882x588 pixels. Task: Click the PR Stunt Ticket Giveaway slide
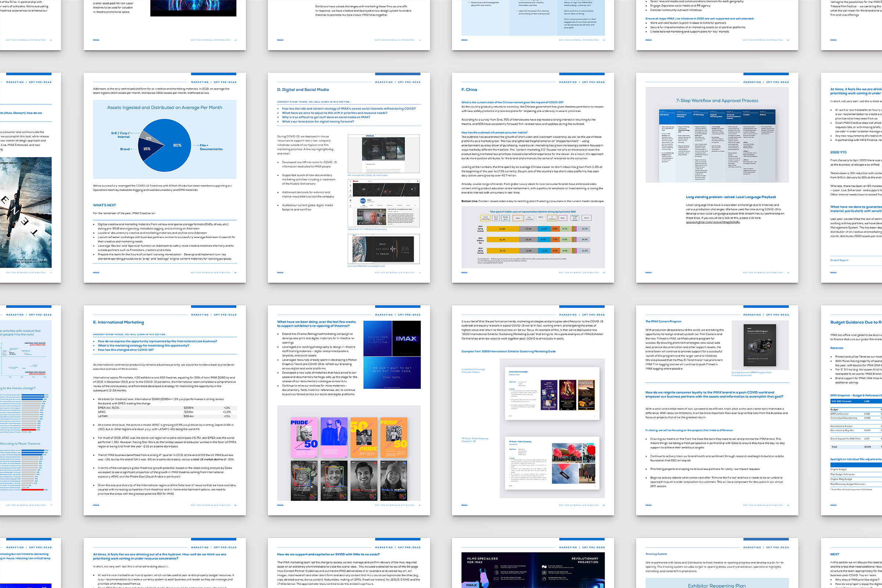(x=552, y=463)
